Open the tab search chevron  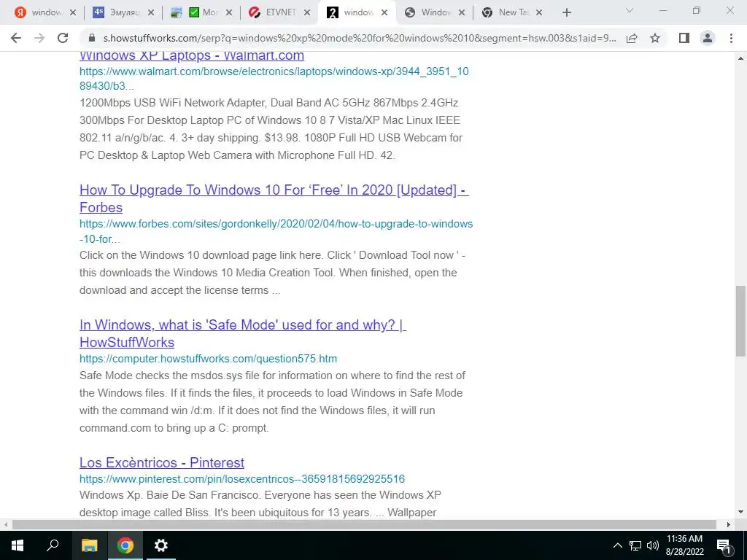tap(630, 10)
